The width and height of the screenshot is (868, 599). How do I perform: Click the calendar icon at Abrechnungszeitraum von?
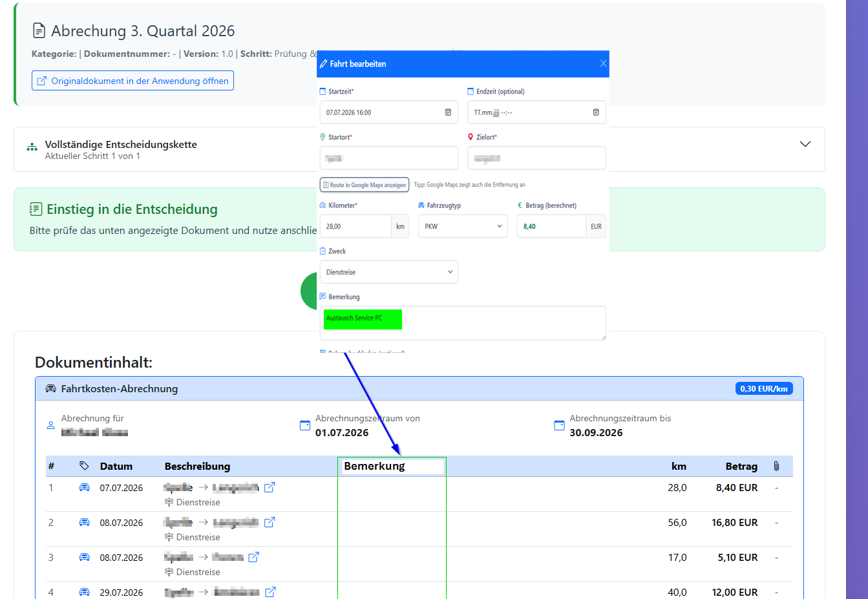pyautogui.click(x=305, y=425)
